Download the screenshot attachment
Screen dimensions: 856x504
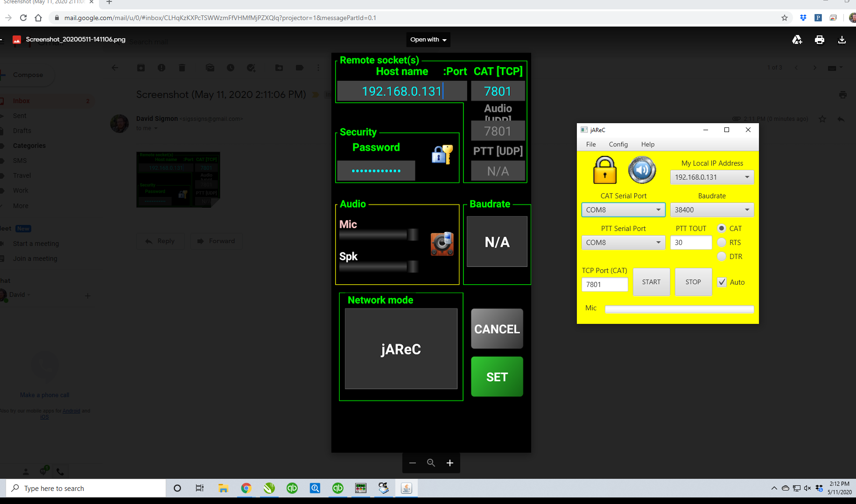coord(842,40)
